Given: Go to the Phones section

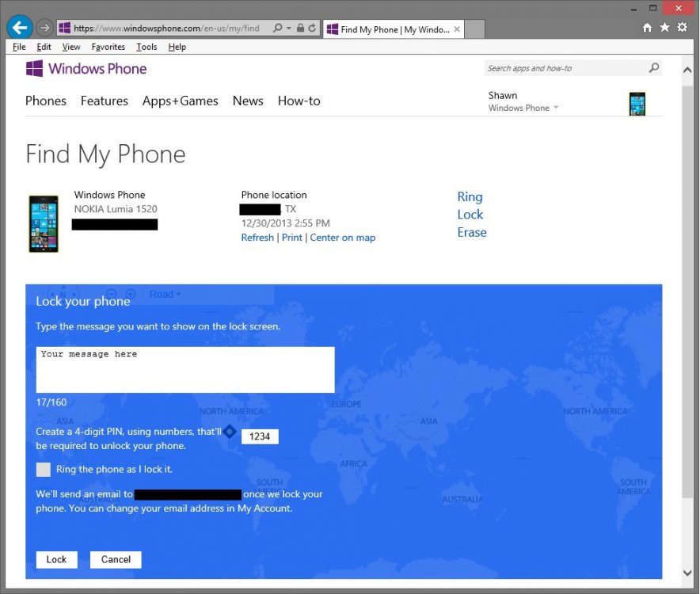Looking at the screenshot, I should 46,101.
